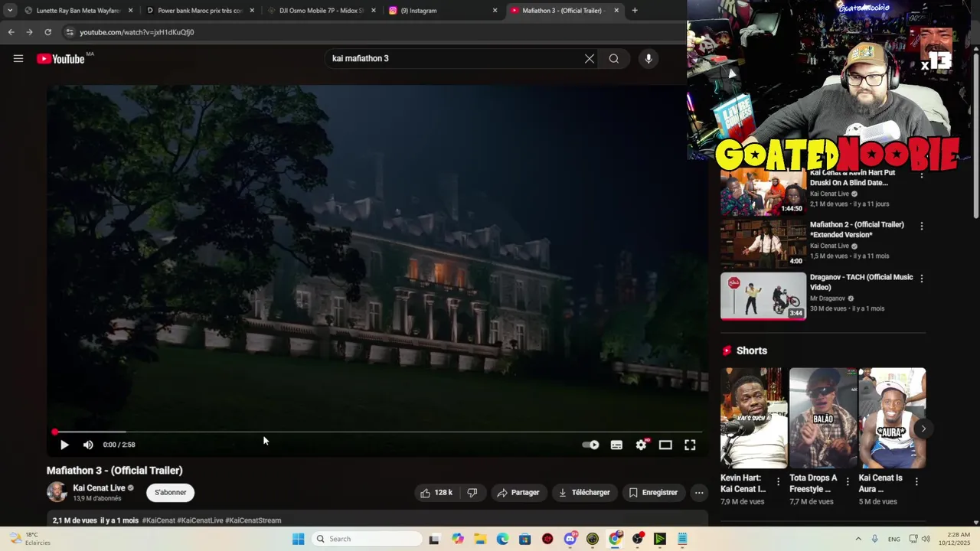This screenshot has width=980, height=551.
Task: Open the weather widget showing 18°C
Action: (29, 539)
